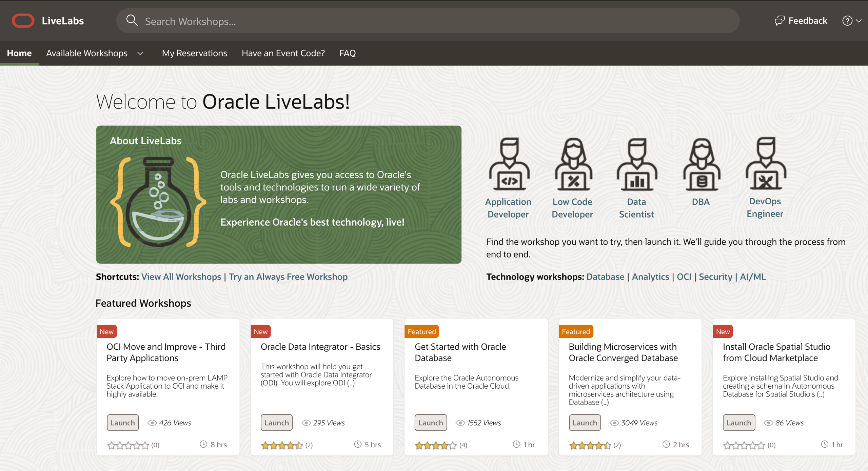The width and height of the screenshot is (868, 471).
Task: Click New badge on OCI Move card
Action: click(x=107, y=331)
